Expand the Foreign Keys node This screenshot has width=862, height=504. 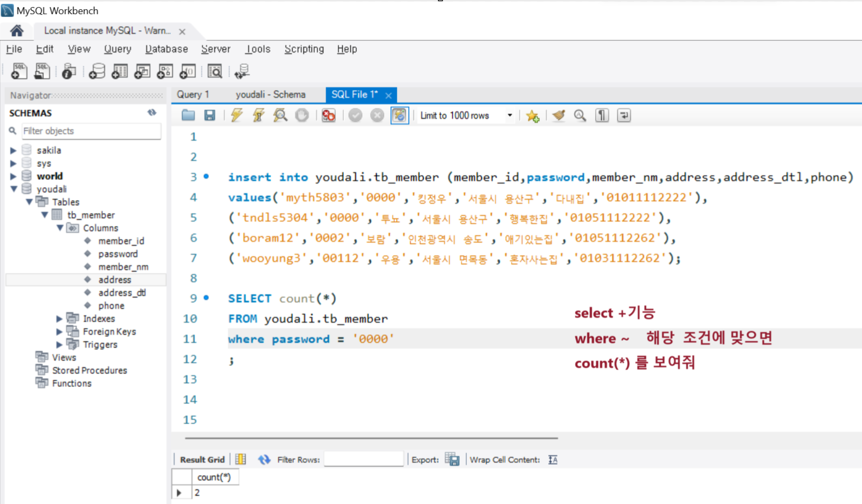pyautogui.click(x=59, y=332)
